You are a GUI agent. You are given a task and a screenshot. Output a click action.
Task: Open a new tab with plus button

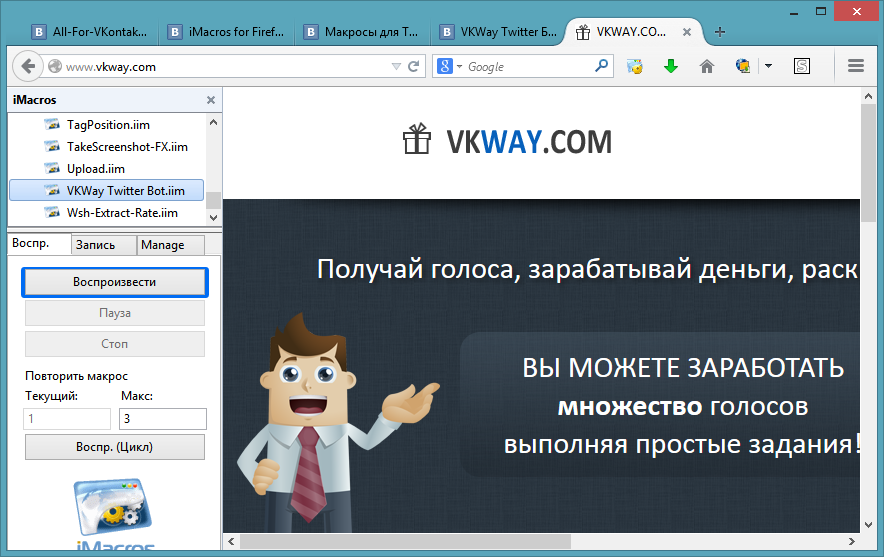pyautogui.click(x=719, y=32)
